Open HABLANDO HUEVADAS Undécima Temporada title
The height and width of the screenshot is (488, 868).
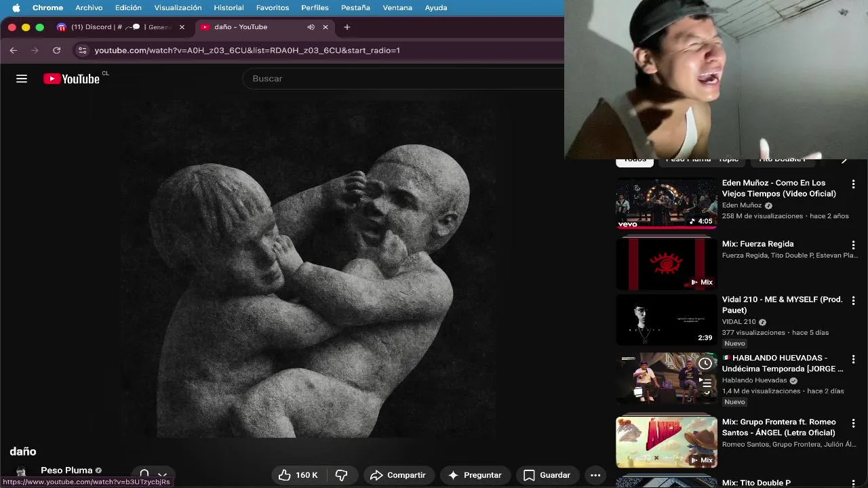[x=783, y=363]
